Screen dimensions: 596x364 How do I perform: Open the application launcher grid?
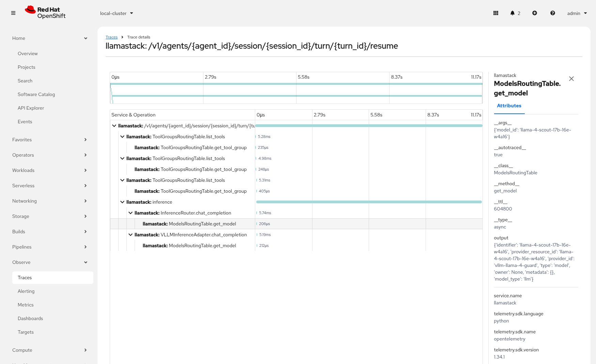496,13
